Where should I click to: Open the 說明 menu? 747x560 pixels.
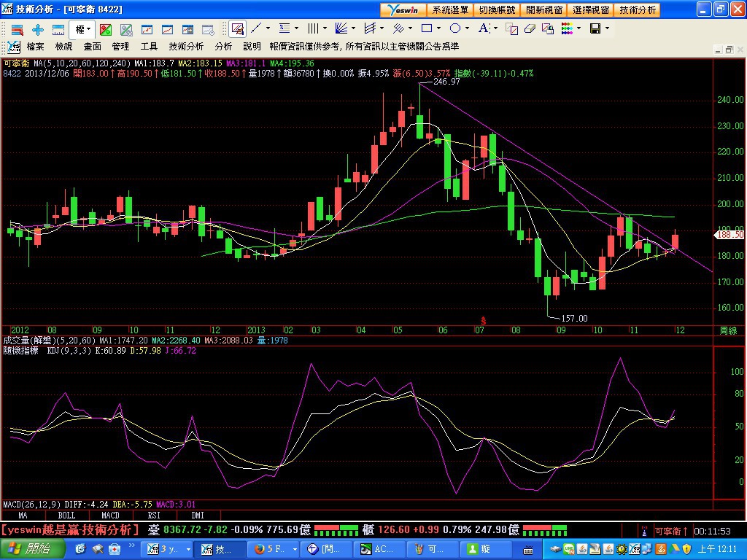point(252,46)
